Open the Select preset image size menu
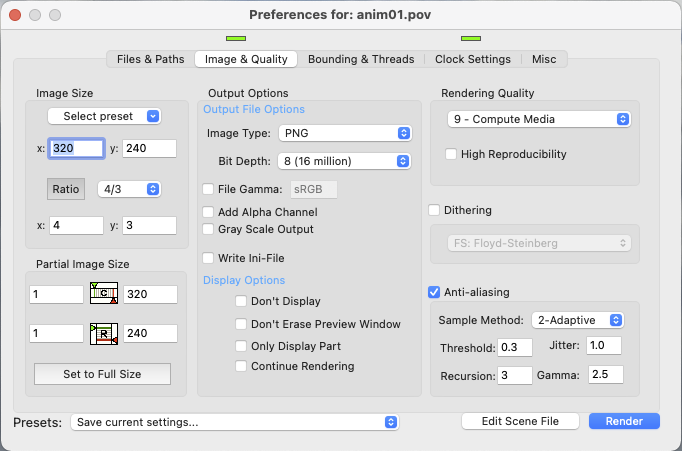682x451 pixels. tap(104, 116)
